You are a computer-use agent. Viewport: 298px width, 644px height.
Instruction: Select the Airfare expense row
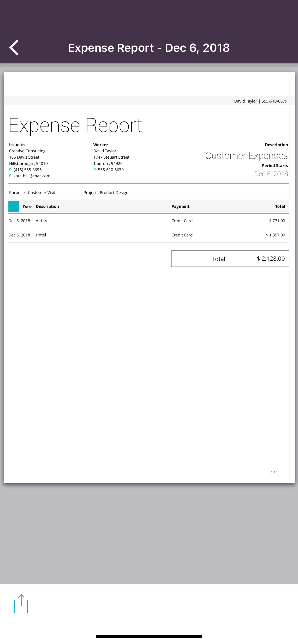pyautogui.click(x=149, y=221)
